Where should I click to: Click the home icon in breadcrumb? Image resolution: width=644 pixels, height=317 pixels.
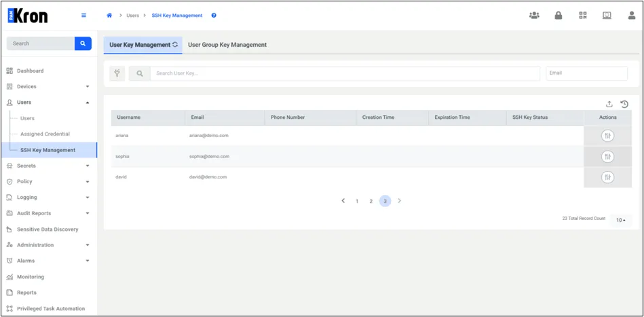(x=109, y=15)
